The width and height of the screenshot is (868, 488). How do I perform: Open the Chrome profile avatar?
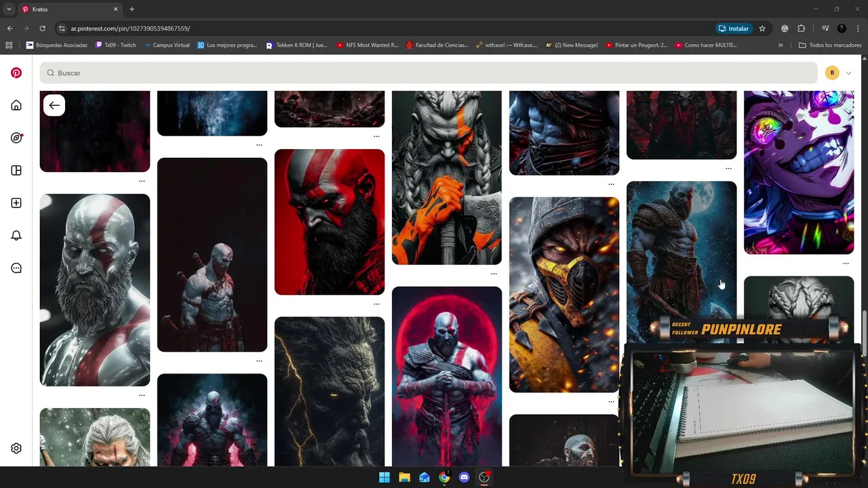pos(842,28)
